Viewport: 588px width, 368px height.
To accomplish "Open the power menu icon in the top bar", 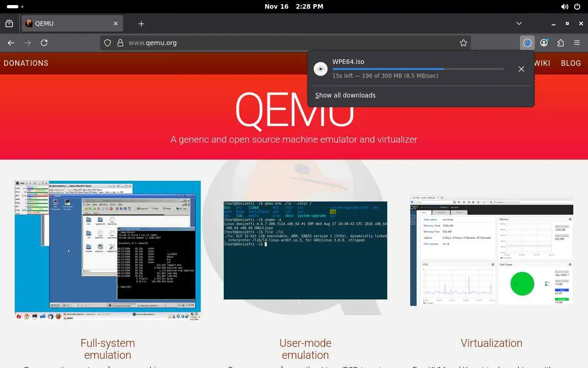I will tap(577, 6).
